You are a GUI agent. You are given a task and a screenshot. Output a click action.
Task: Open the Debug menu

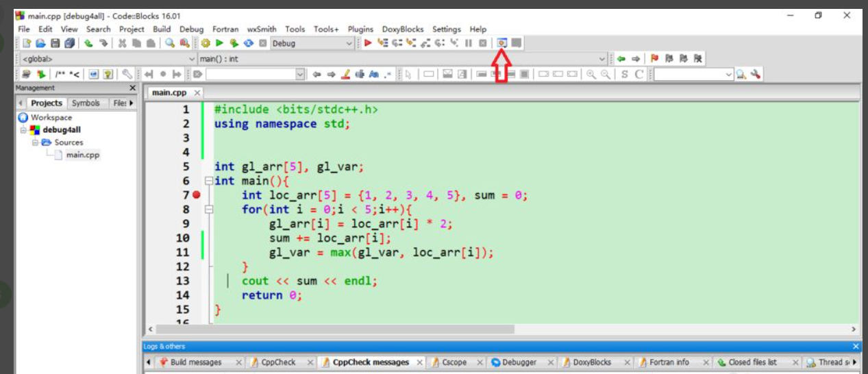click(x=192, y=29)
